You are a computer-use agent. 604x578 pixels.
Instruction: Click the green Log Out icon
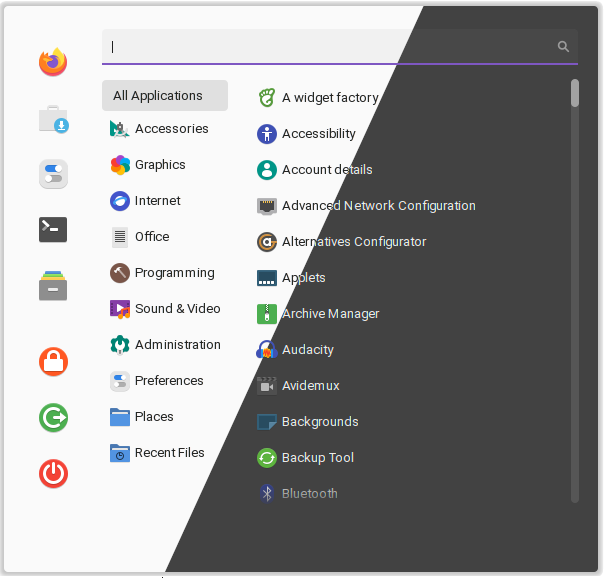click(53, 417)
